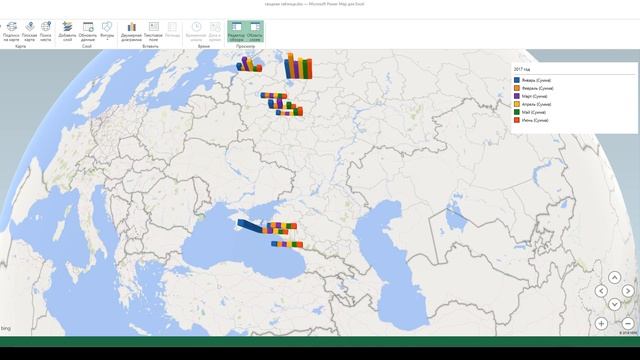
Task: Toggle the Tour Editor (Редактор обзора) pane
Action: tap(236, 31)
